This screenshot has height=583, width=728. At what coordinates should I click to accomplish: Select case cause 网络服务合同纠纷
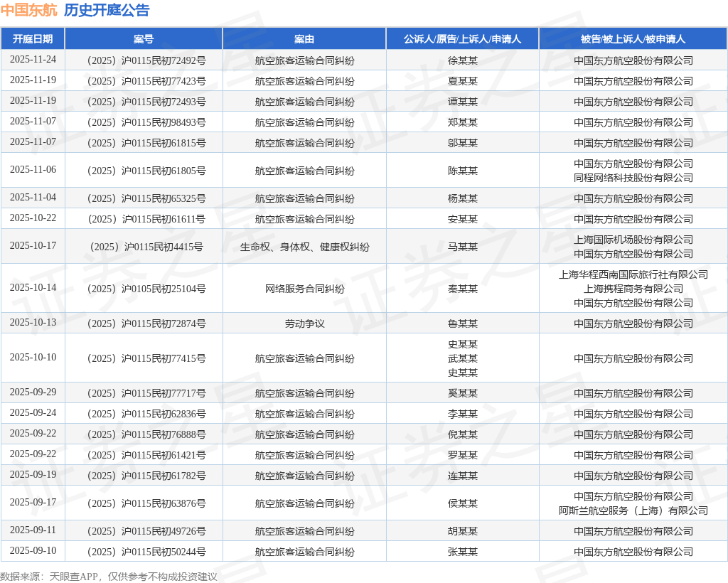(304, 289)
